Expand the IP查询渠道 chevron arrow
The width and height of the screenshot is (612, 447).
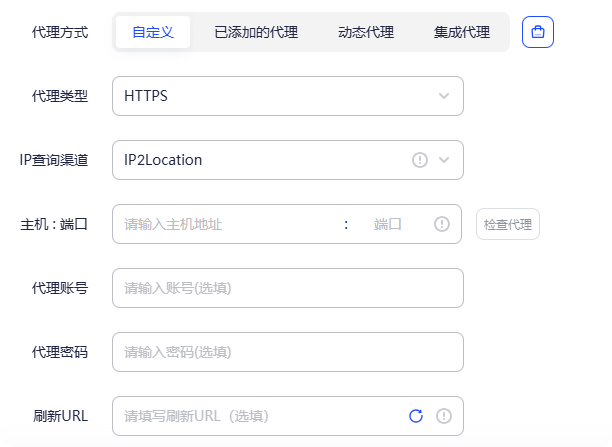click(444, 160)
